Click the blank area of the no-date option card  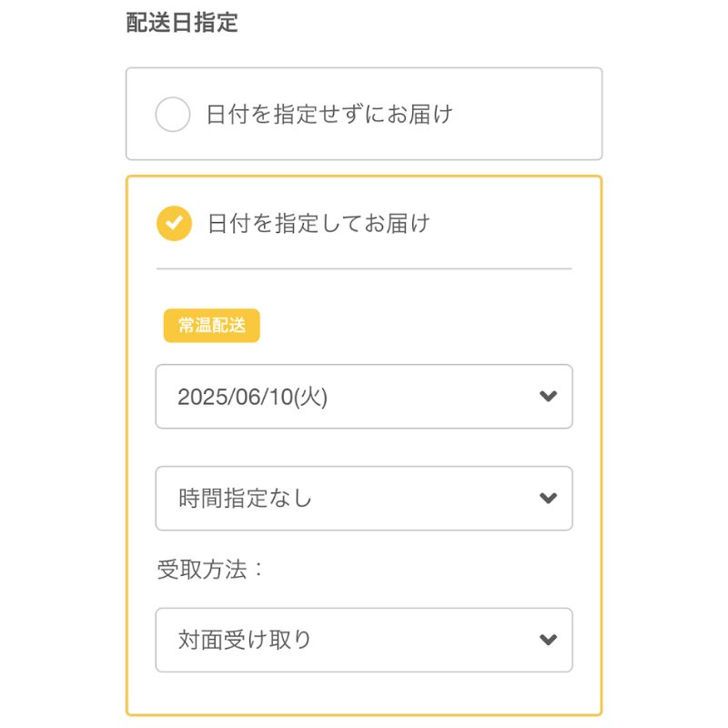(x=527, y=115)
